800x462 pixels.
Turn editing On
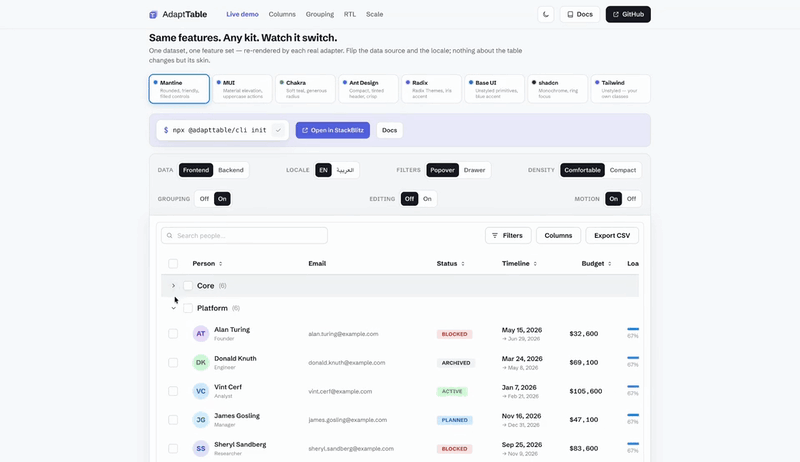click(427, 199)
